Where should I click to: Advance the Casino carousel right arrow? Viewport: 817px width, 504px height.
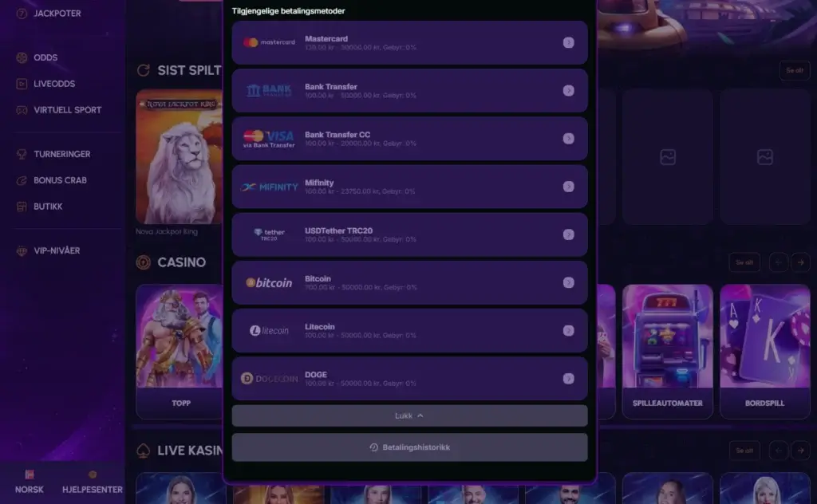point(800,262)
